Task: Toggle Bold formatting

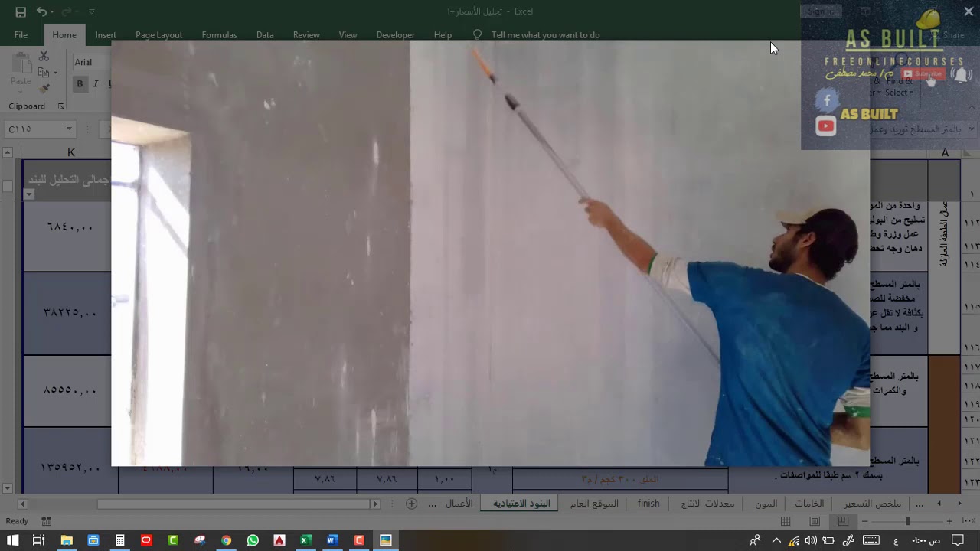Action: pyautogui.click(x=80, y=84)
